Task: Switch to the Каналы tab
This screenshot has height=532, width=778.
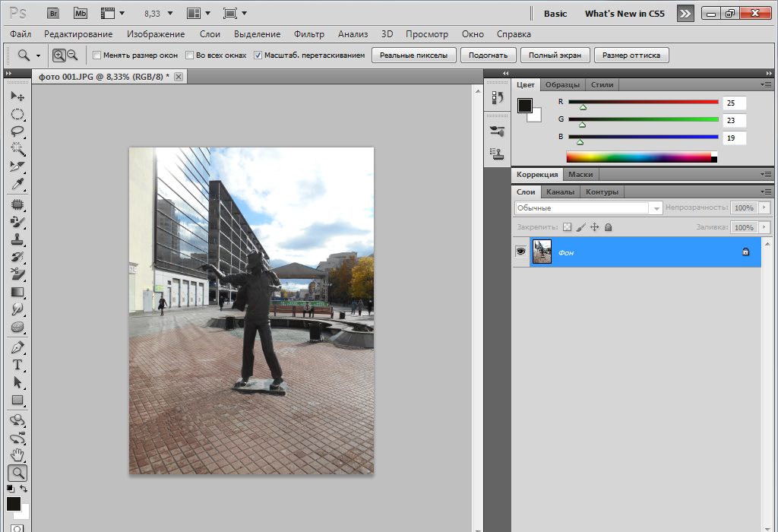Action: pyautogui.click(x=560, y=192)
